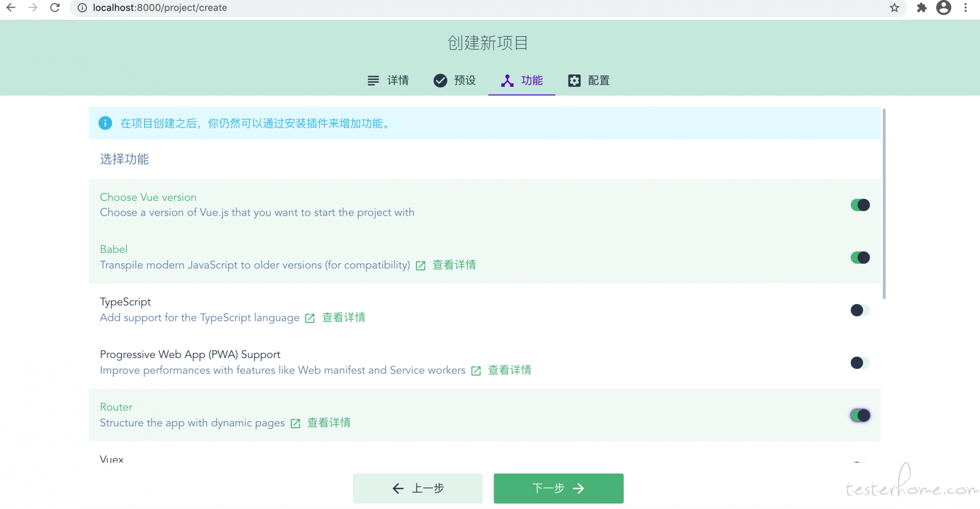The width and height of the screenshot is (980, 509).
Task: Select the 功能 tab
Action: pyautogui.click(x=522, y=81)
